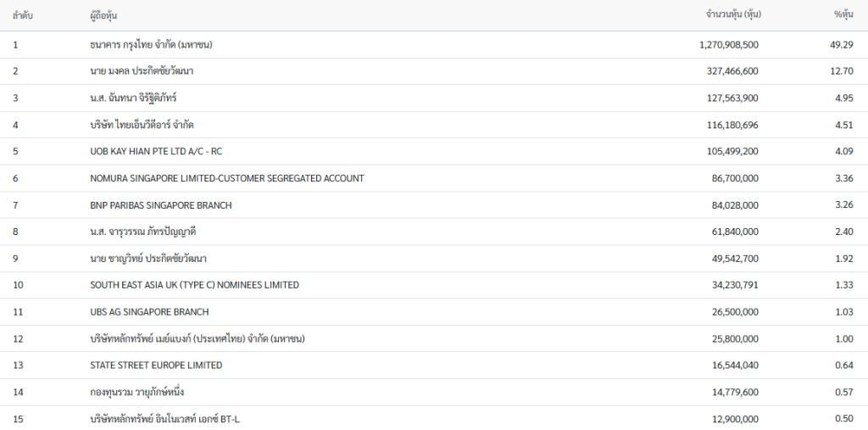This screenshot has width=868, height=430.
Task: Click share count 61,840,000
Action: point(735,232)
